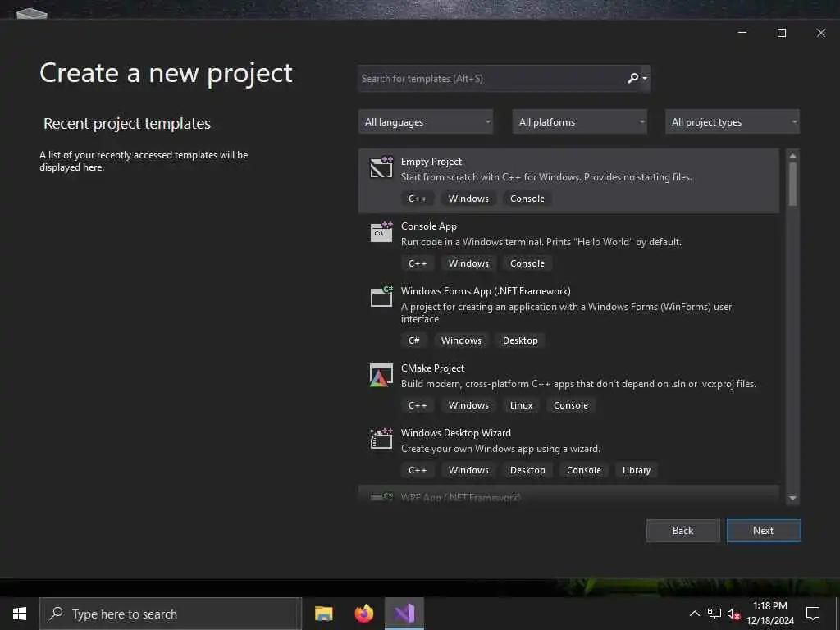Click the Library tag under Windows Desktop Wizard
840x630 pixels.
[637, 470]
